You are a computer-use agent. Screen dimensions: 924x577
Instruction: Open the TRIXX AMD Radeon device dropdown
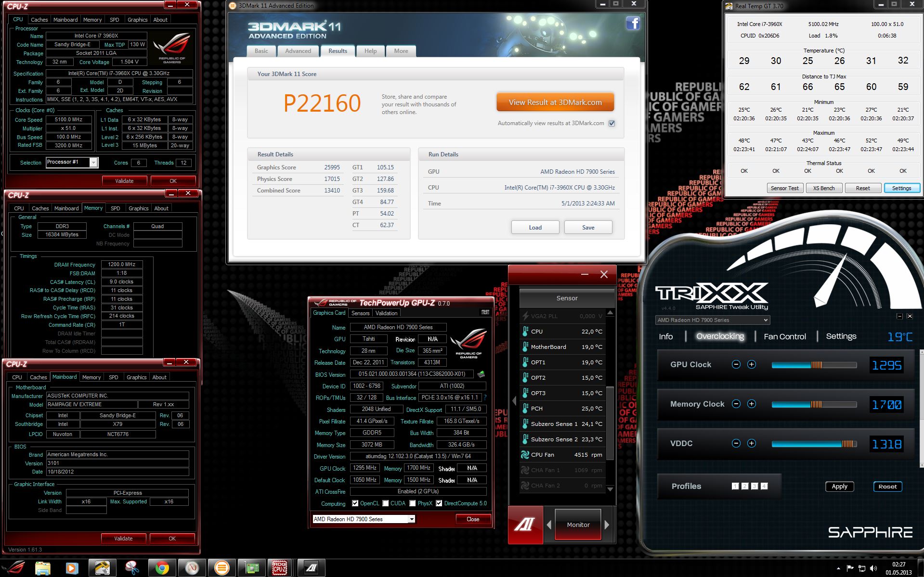pos(713,320)
